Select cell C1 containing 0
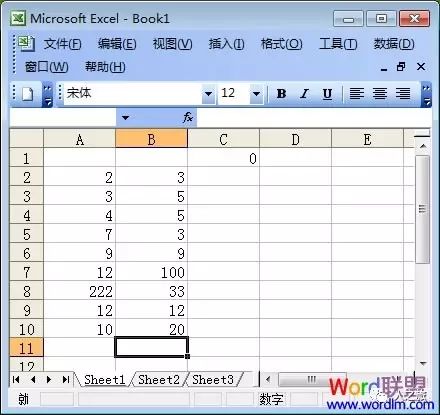The height and width of the screenshot is (415, 440). click(223, 158)
